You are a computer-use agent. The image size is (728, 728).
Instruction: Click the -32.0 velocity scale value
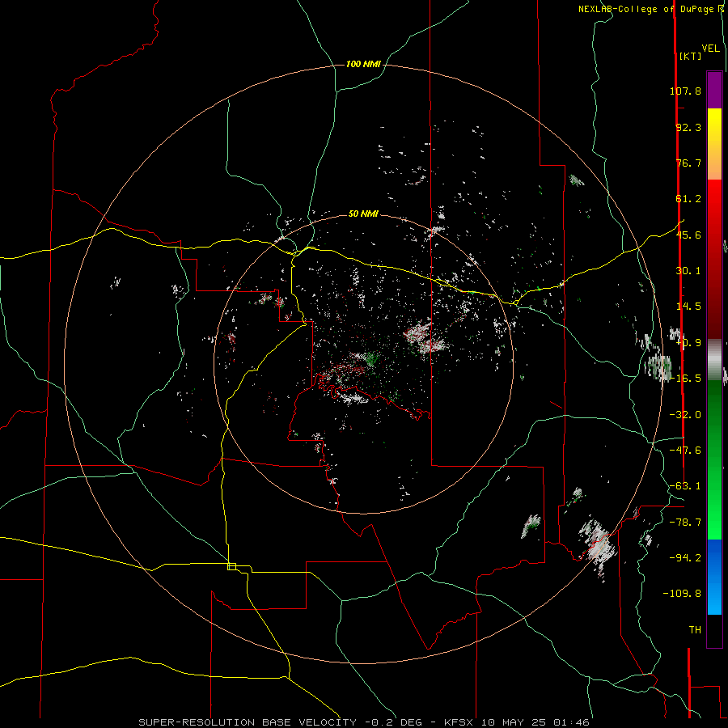click(x=685, y=415)
